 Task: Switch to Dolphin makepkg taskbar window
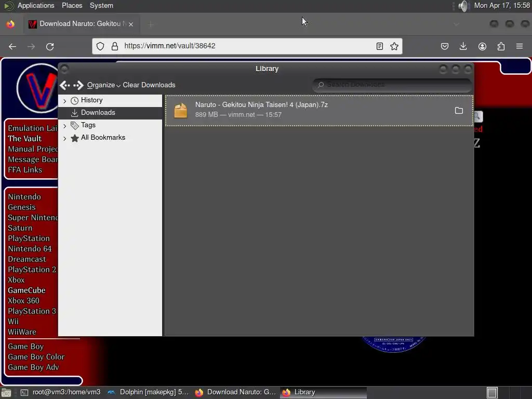tap(148, 392)
